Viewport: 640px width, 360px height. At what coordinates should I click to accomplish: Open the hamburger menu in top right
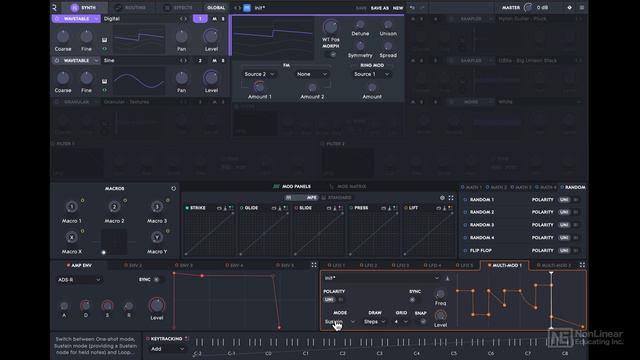[x=582, y=7]
